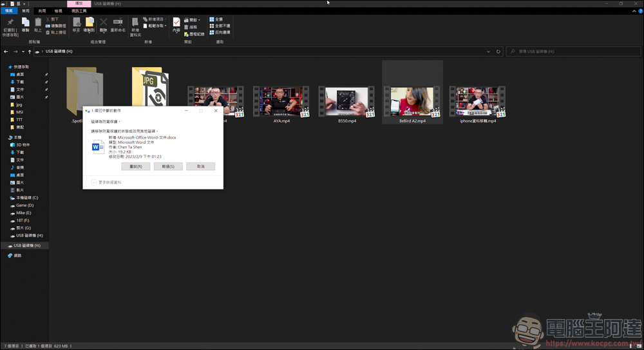This screenshot has height=350, width=644.
Task: Click the 重新命名 rename icon
Action: [x=118, y=23]
